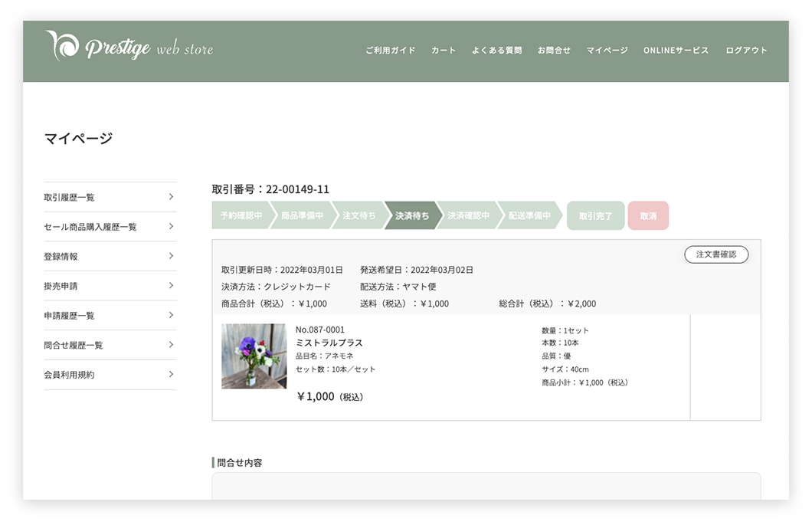
Task: Click the anemone flower product thumbnail
Action: coord(254,356)
